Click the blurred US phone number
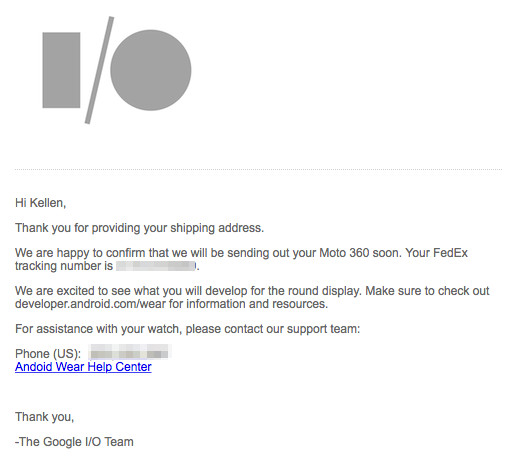Viewport: 511px width, 456px height. pyautogui.click(x=130, y=353)
